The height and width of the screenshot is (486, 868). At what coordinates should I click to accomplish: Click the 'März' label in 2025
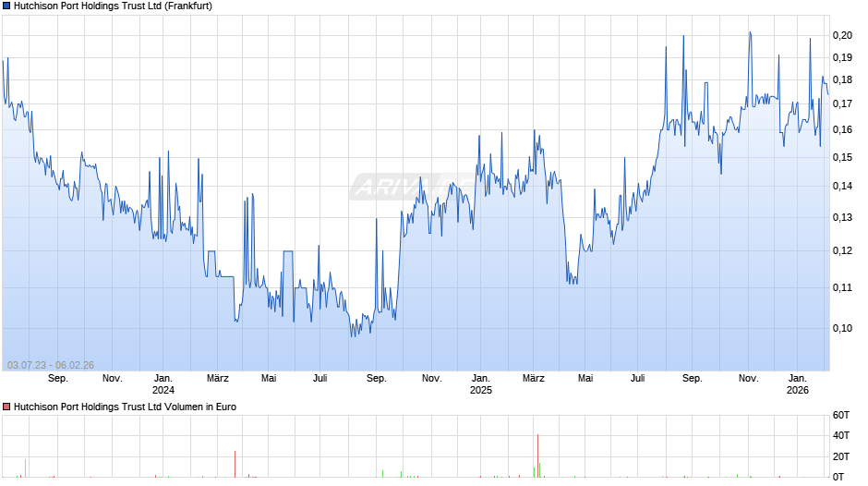pyautogui.click(x=534, y=379)
